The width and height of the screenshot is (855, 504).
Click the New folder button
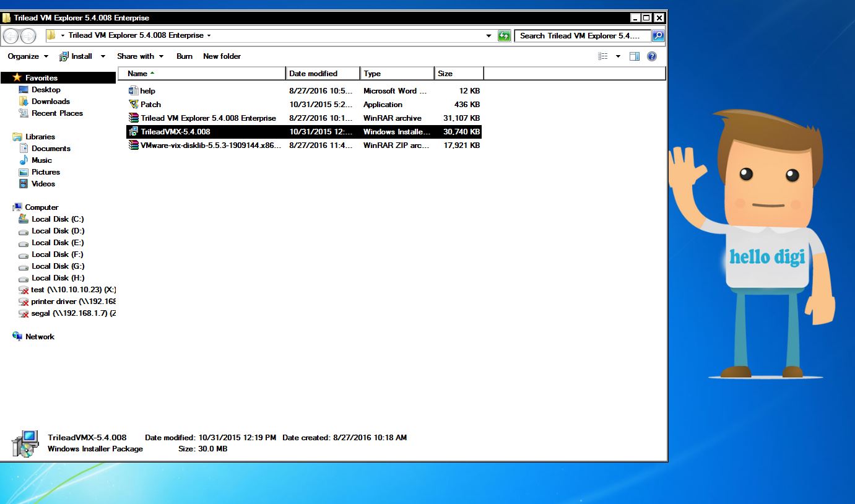[x=222, y=56]
